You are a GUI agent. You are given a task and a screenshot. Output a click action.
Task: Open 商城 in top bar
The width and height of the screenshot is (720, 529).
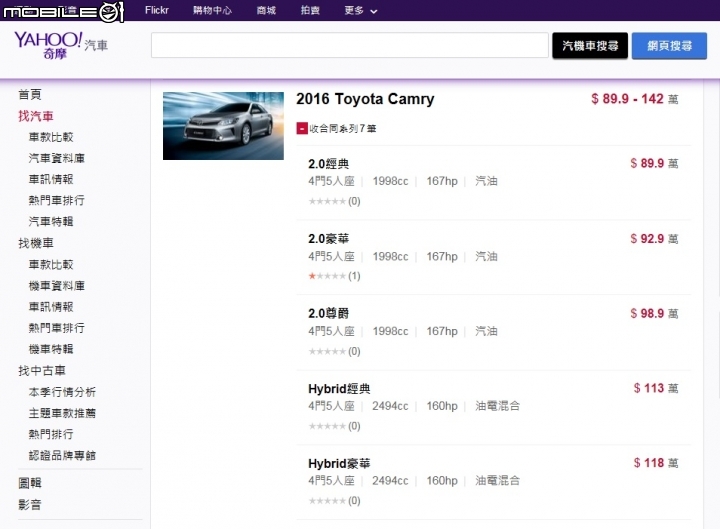266,10
